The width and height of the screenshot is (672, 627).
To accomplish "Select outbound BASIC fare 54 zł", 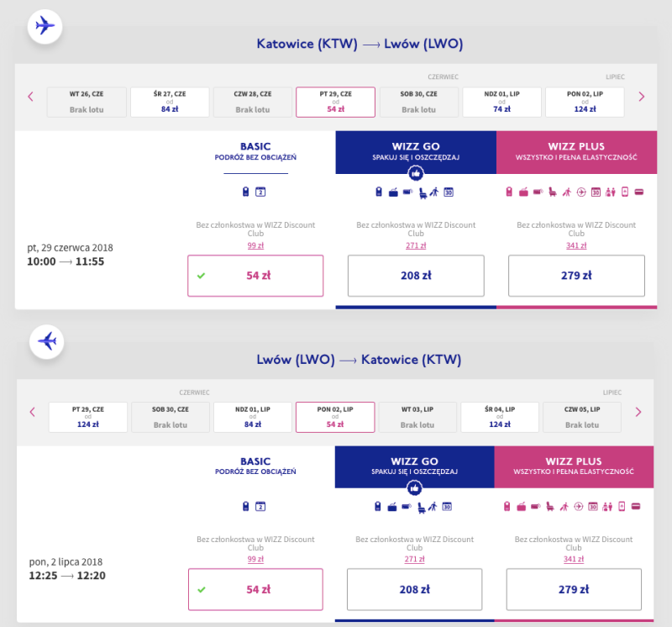I will pos(255,276).
